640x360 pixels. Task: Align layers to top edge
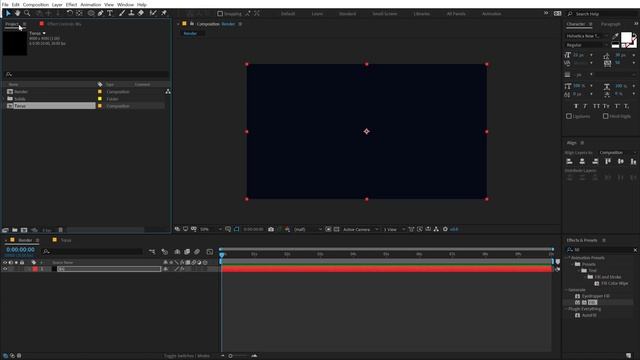(608, 162)
